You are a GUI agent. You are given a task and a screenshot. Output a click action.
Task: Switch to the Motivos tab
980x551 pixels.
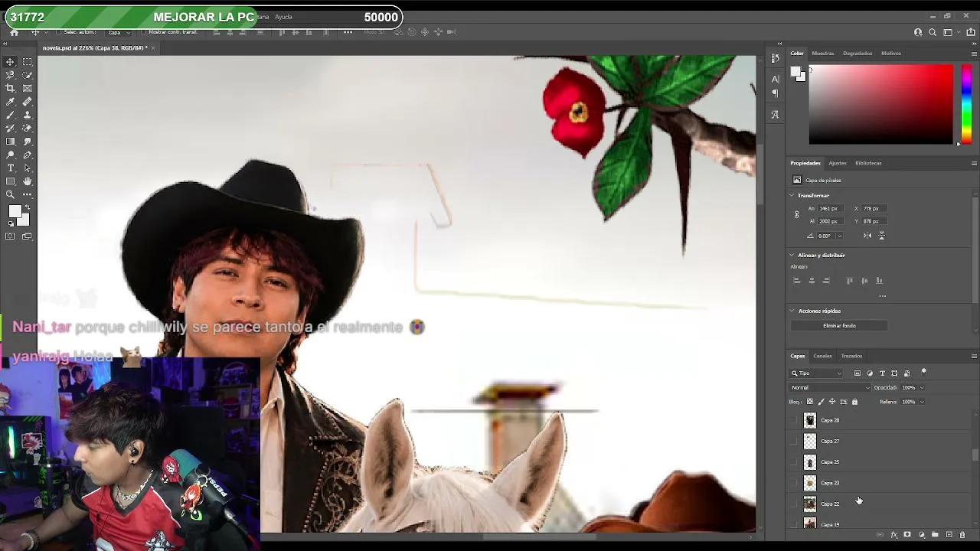[x=891, y=54]
